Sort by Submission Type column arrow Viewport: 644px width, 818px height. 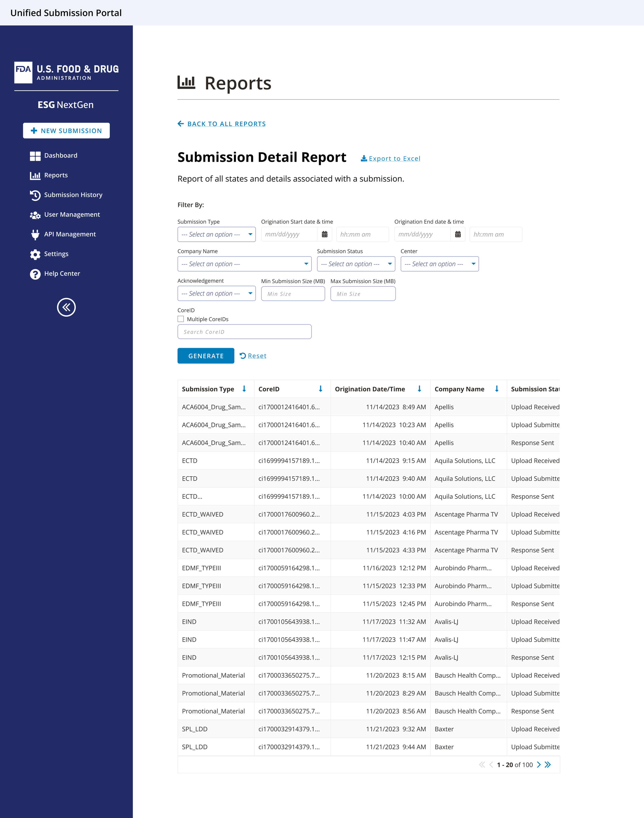click(244, 389)
